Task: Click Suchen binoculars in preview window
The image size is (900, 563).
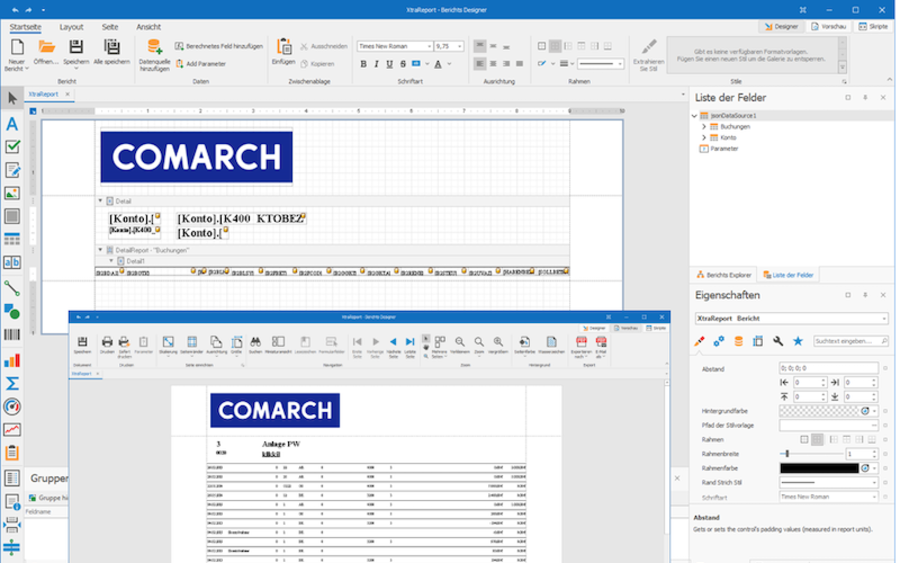Action: [255, 345]
